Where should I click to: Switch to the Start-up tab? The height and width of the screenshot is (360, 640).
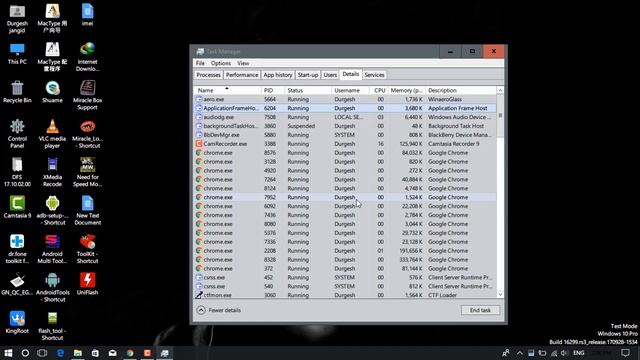pos(308,75)
